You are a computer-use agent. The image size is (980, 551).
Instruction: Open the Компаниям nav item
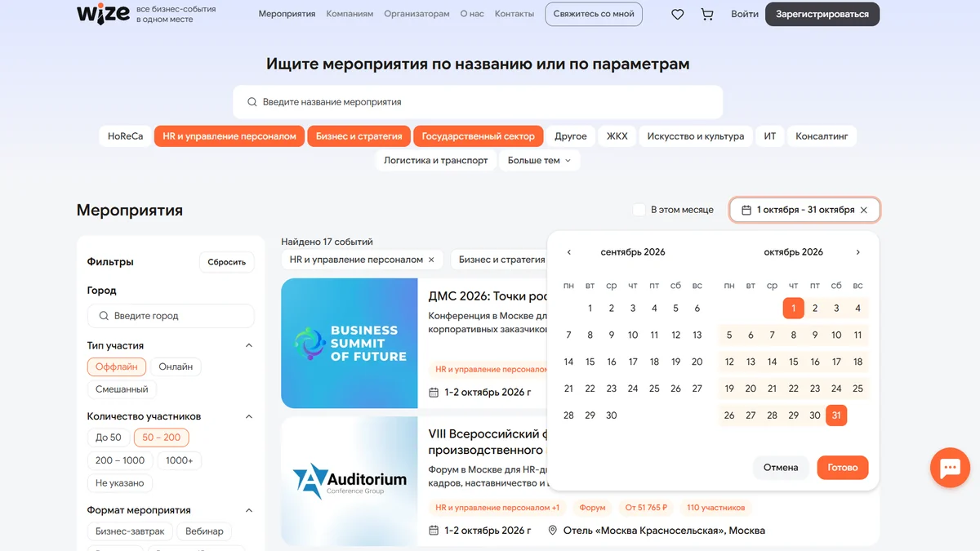tap(350, 14)
